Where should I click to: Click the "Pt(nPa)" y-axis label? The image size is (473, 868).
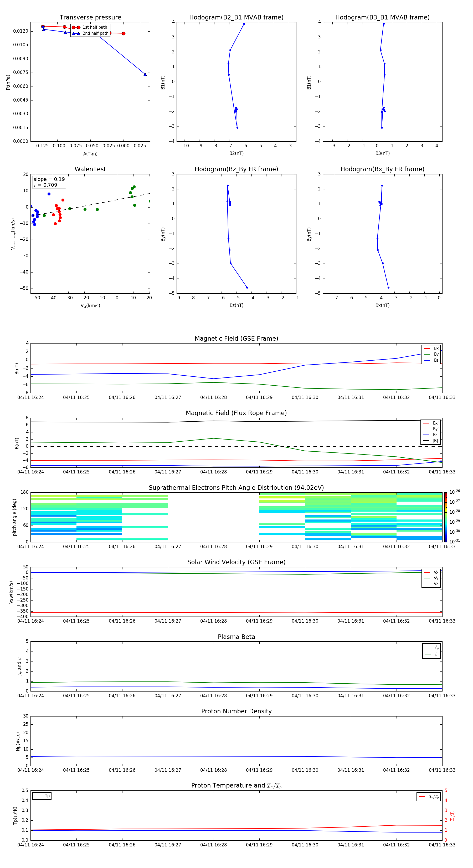[8, 82]
